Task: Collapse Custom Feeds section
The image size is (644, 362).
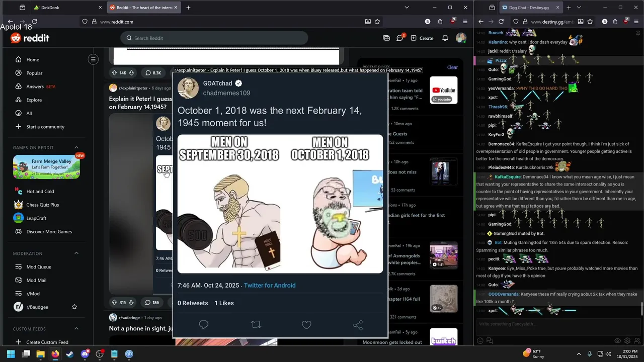Action: [76, 329]
